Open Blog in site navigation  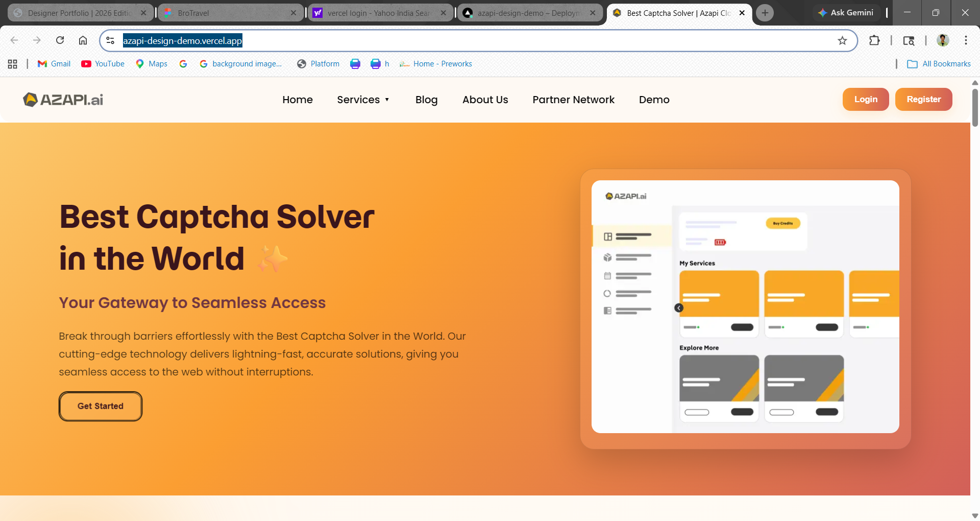point(427,100)
